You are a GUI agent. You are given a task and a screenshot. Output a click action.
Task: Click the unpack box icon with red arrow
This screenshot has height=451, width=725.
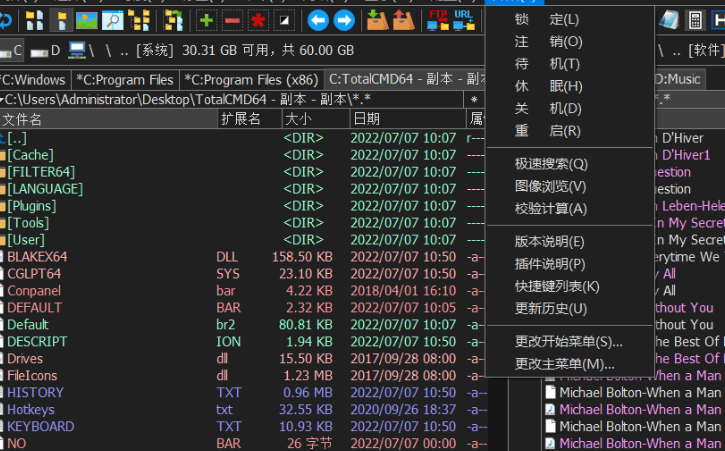coord(403,20)
